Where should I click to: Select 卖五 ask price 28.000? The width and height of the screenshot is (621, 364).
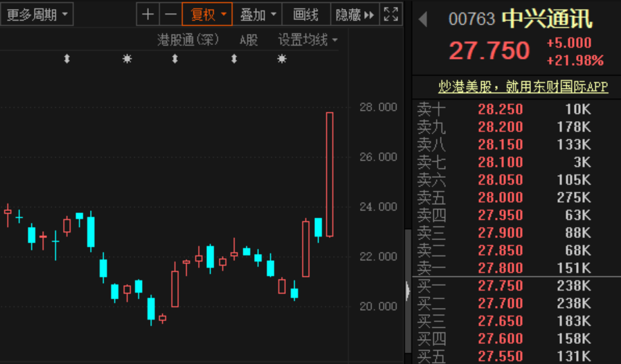point(501,197)
